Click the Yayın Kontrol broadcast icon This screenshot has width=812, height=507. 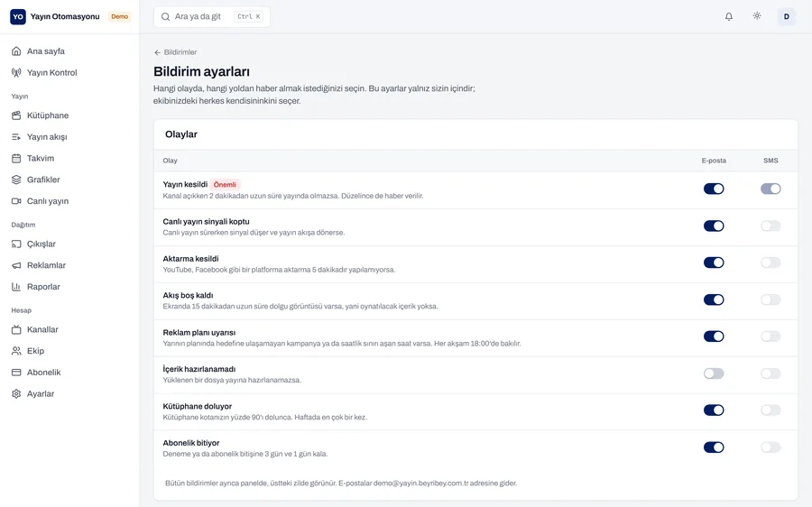[x=16, y=72]
